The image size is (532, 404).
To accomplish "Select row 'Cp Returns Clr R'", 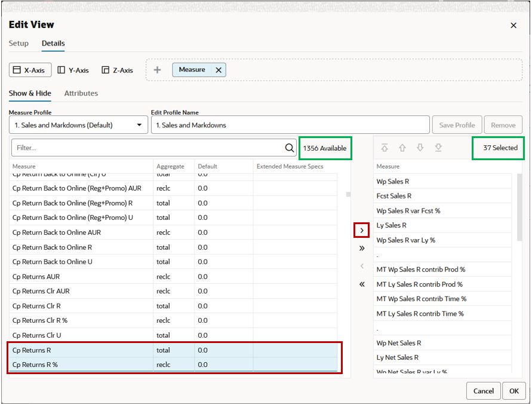I will click(x=173, y=306).
